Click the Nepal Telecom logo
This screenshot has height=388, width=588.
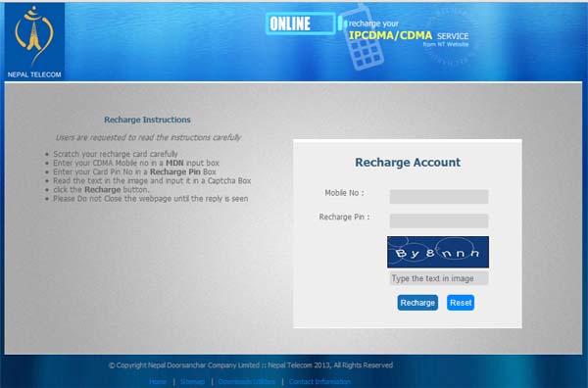tap(34, 41)
